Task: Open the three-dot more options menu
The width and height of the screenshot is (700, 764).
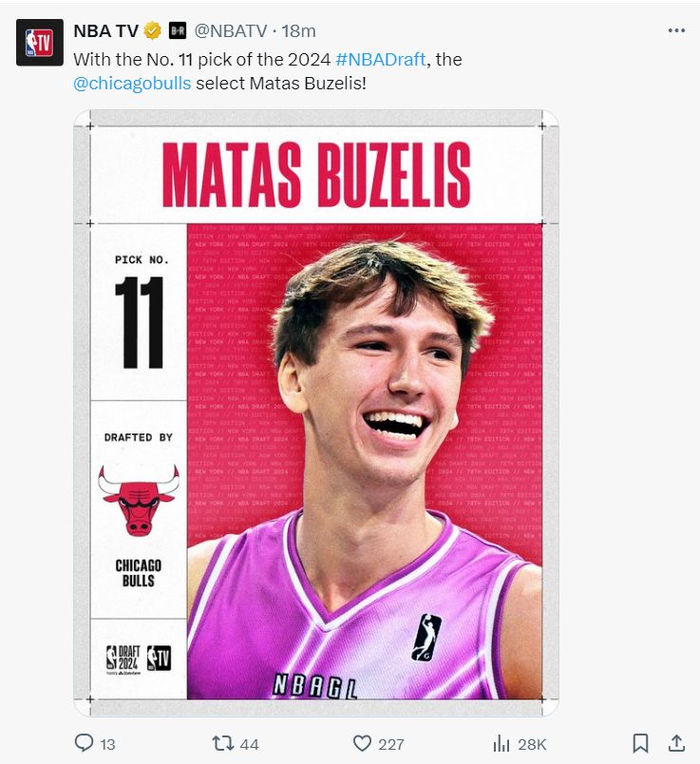Action: point(676,30)
